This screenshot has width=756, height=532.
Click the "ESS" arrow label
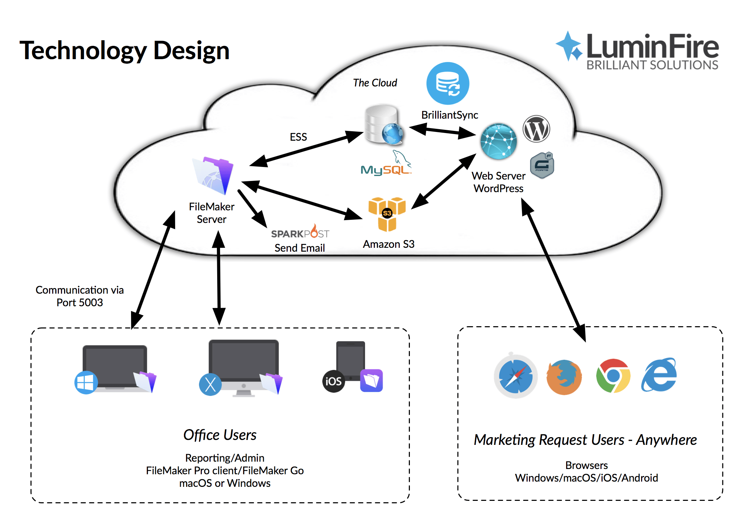point(298,137)
